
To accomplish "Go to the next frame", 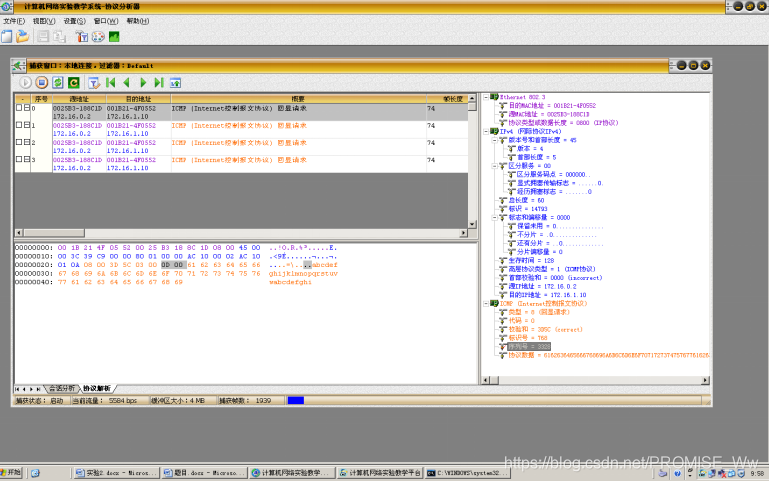I will pyautogui.click(x=143, y=82).
